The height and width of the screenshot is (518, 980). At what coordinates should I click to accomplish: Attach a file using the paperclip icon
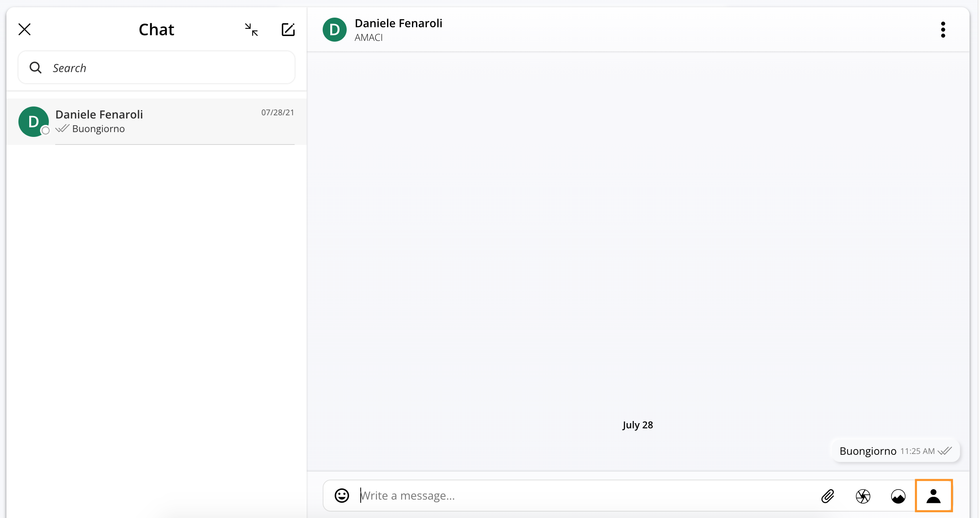[x=828, y=496]
